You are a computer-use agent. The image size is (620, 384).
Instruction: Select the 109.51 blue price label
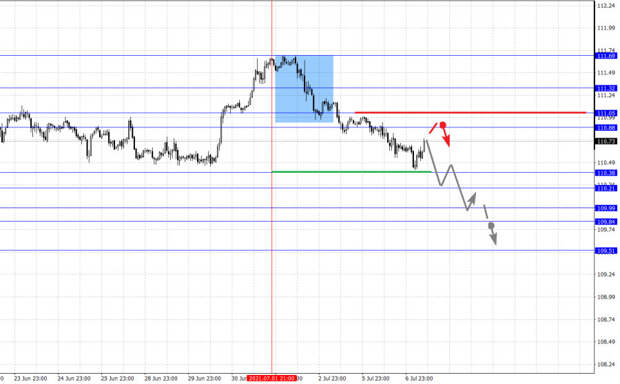tap(606, 251)
